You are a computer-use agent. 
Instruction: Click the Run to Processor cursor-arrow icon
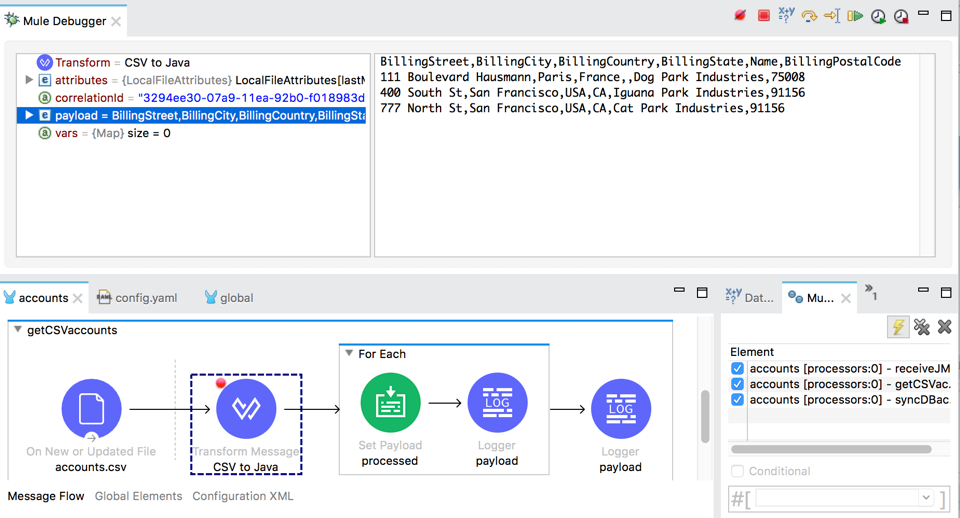832,16
